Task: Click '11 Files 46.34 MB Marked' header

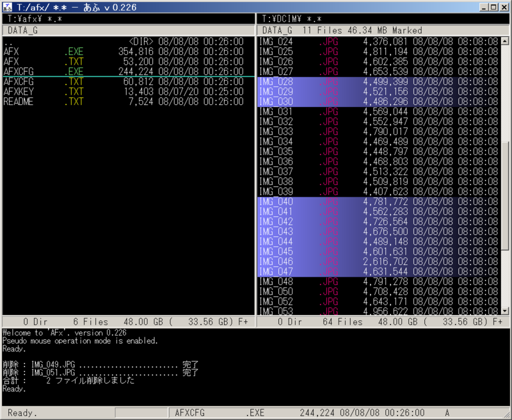Action: [362, 30]
